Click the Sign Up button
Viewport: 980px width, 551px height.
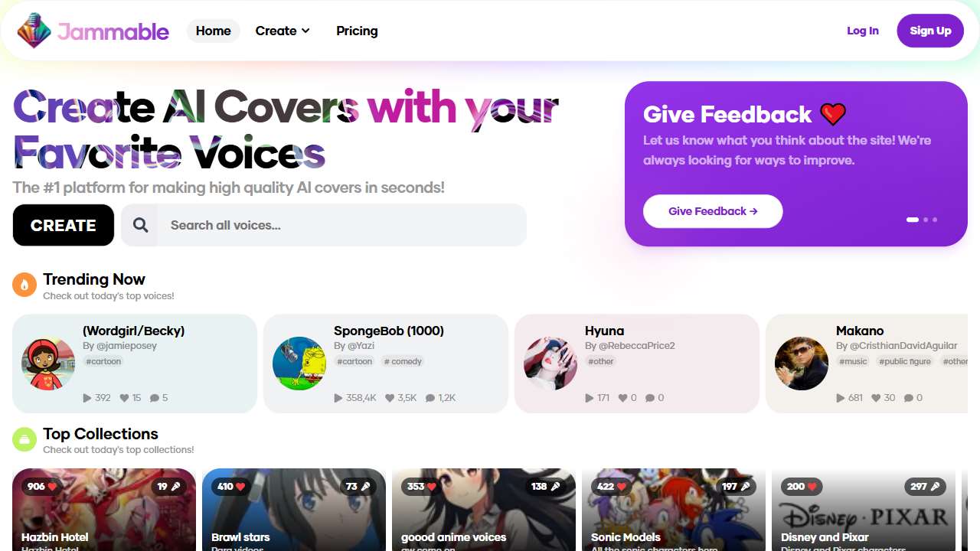click(x=930, y=31)
